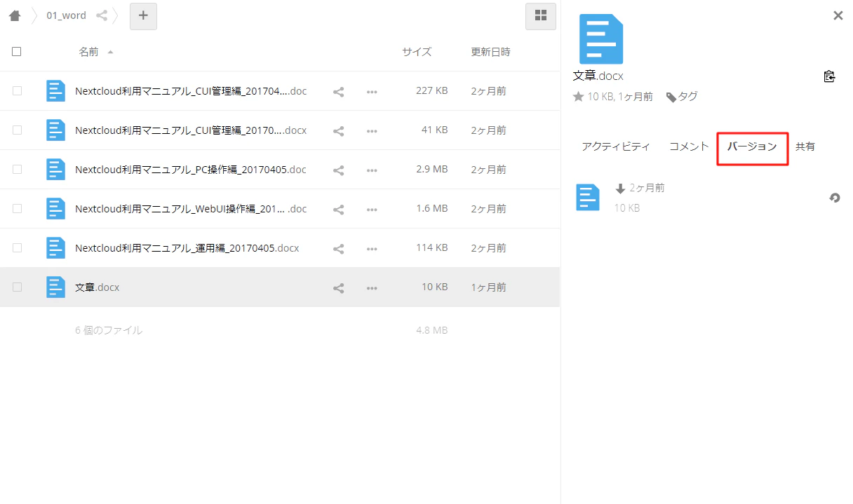Open file icon of WebUI操作編 document

pyautogui.click(x=55, y=209)
